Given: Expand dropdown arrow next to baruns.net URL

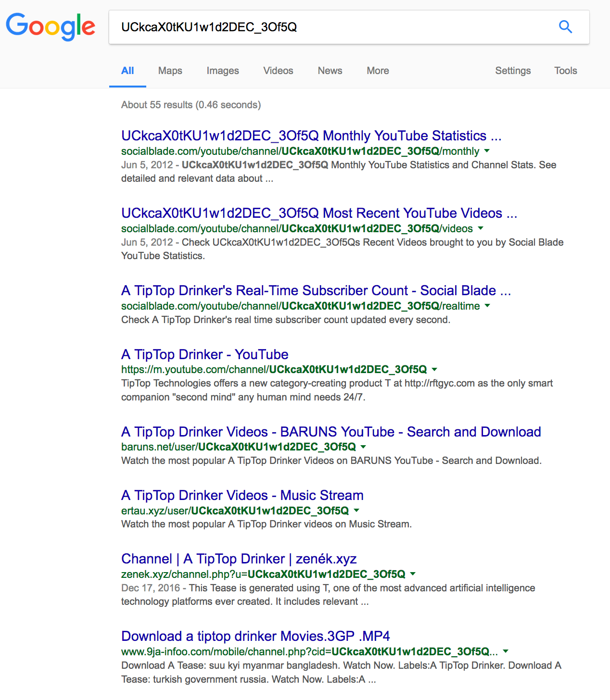Looking at the screenshot, I should 363,447.
